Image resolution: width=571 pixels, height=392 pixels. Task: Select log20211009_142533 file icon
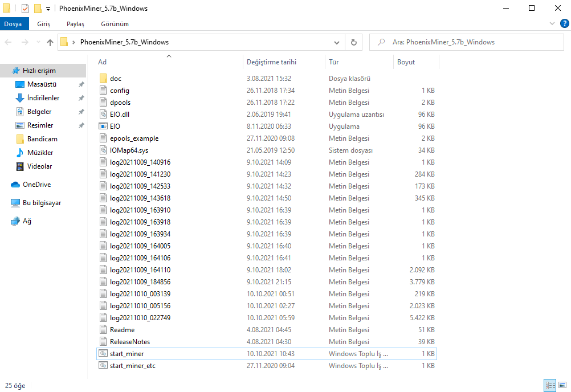point(103,186)
